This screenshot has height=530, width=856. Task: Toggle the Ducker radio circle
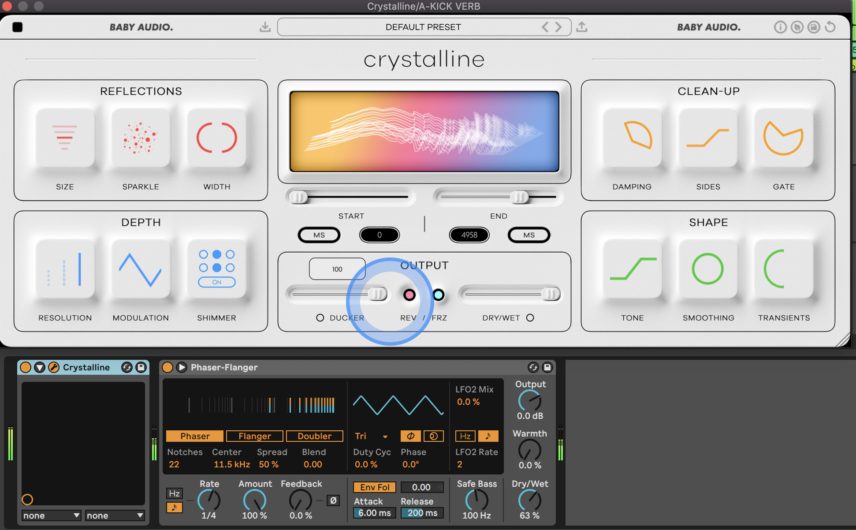point(320,318)
